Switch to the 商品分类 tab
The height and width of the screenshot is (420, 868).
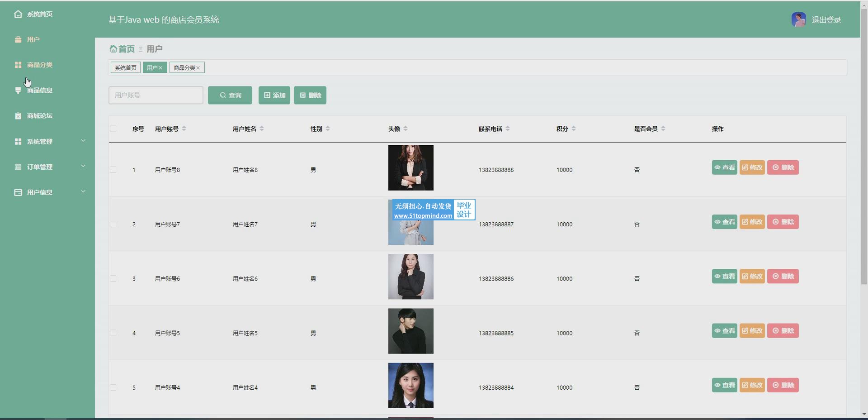pos(184,67)
